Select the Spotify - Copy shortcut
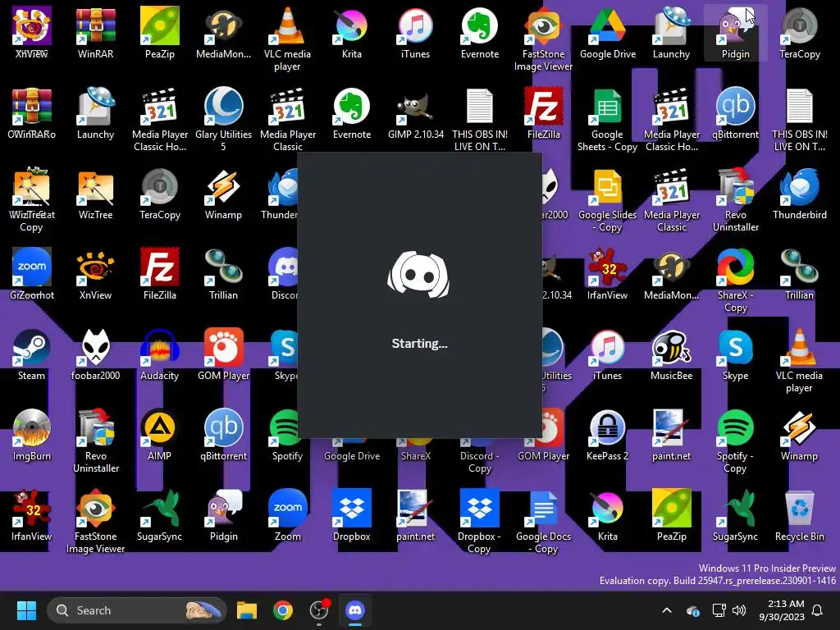840x630 pixels. point(736,441)
